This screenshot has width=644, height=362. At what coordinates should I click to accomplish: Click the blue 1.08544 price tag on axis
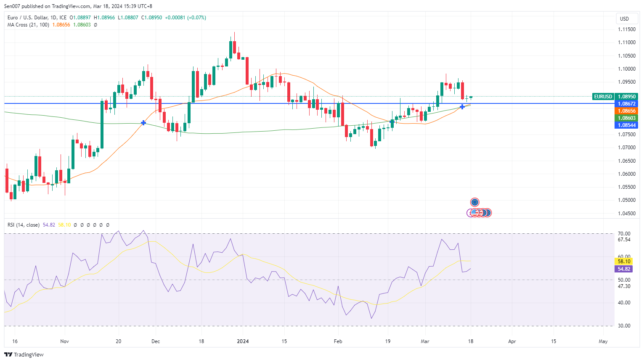(627, 125)
